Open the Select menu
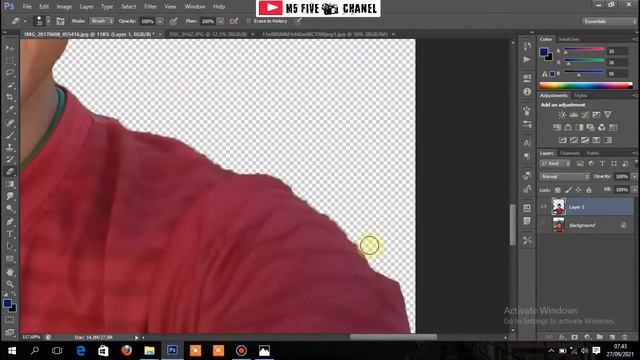The height and width of the screenshot is (360, 640). [128, 7]
